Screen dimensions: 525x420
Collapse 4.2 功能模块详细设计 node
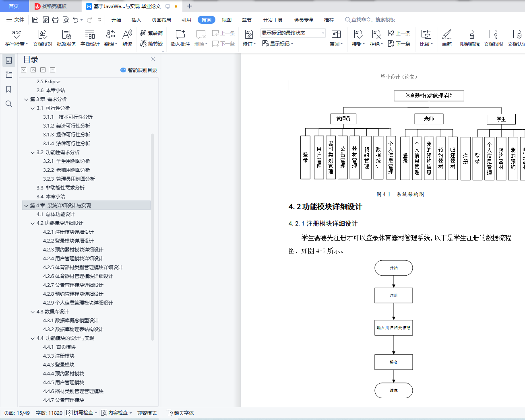33,223
